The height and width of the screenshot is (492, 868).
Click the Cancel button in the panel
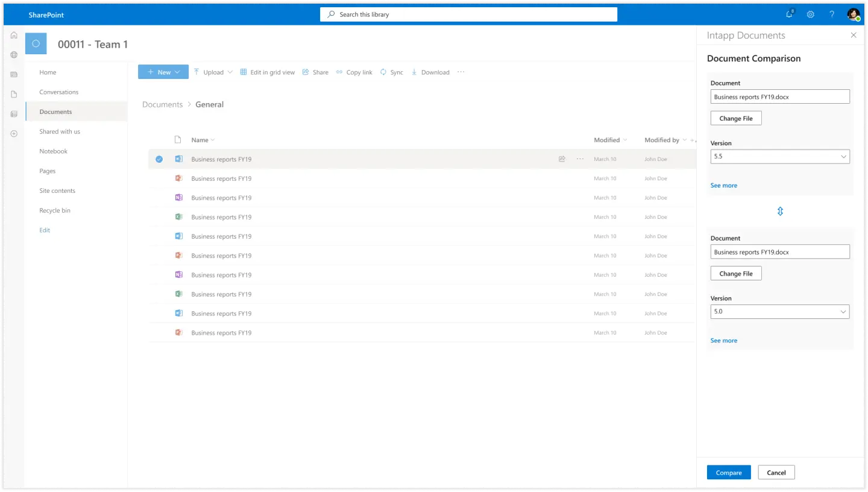[776, 472]
